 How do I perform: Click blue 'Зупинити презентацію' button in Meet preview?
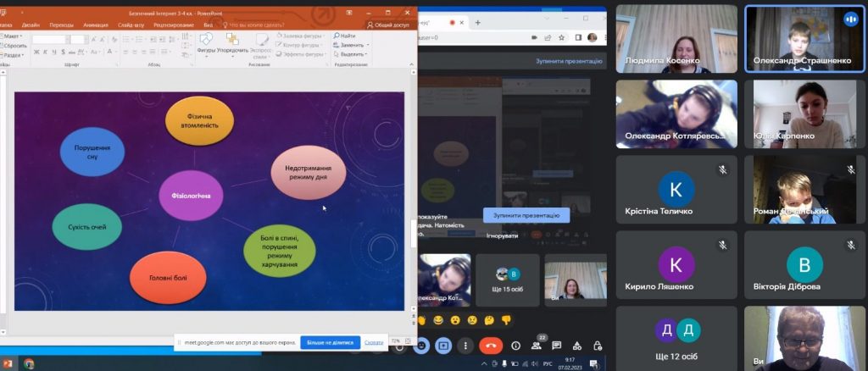[526, 215]
